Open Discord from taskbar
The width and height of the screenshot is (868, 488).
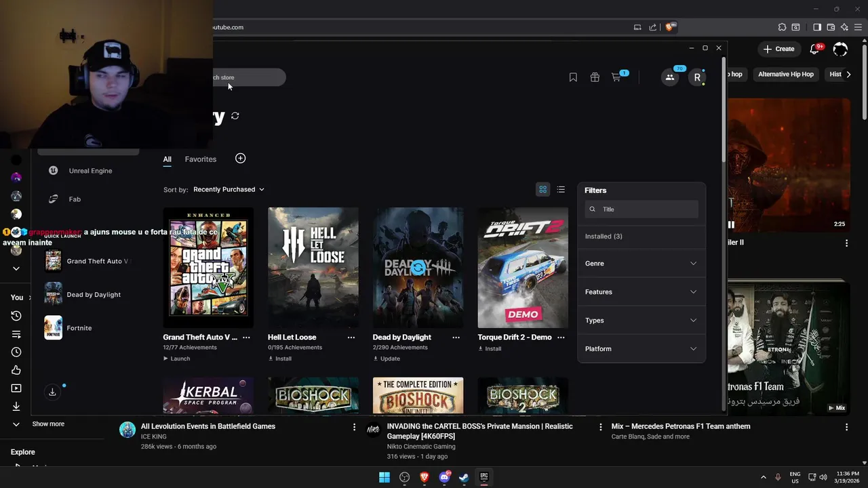coord(445,477)
